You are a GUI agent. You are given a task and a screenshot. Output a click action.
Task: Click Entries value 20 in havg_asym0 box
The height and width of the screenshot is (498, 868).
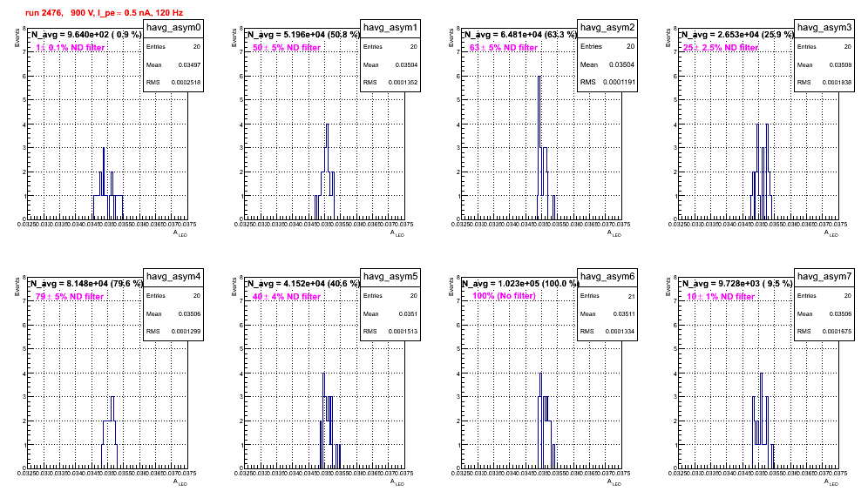197,47
